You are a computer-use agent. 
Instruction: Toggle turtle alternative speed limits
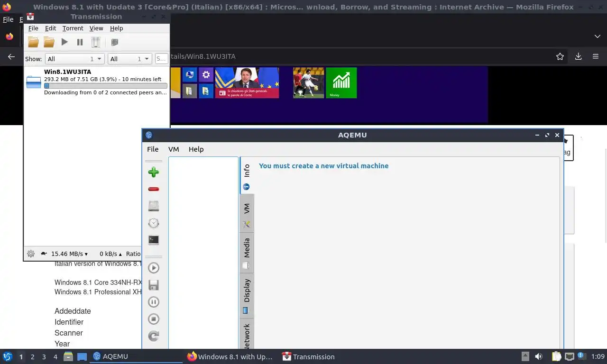point(44,254)
